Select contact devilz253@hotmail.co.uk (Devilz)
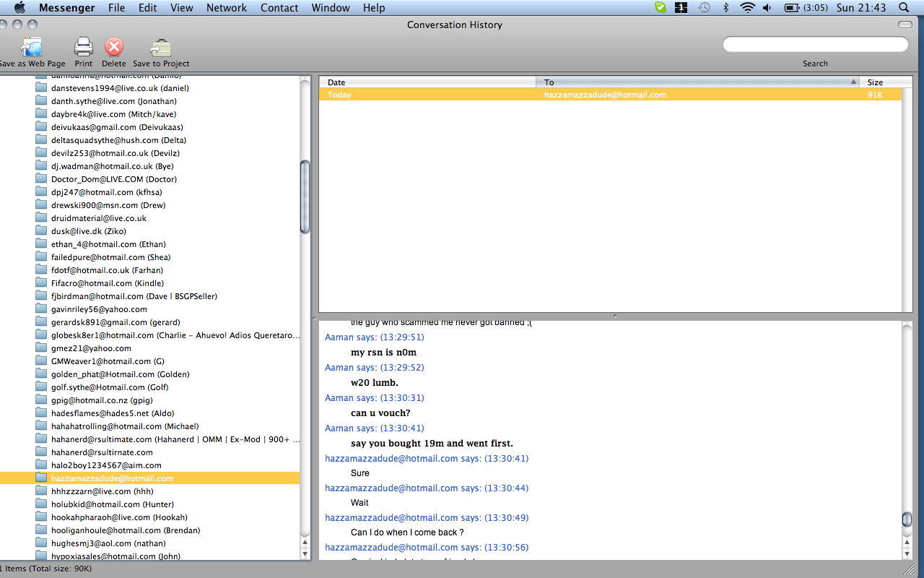 (x=115, y=153)
